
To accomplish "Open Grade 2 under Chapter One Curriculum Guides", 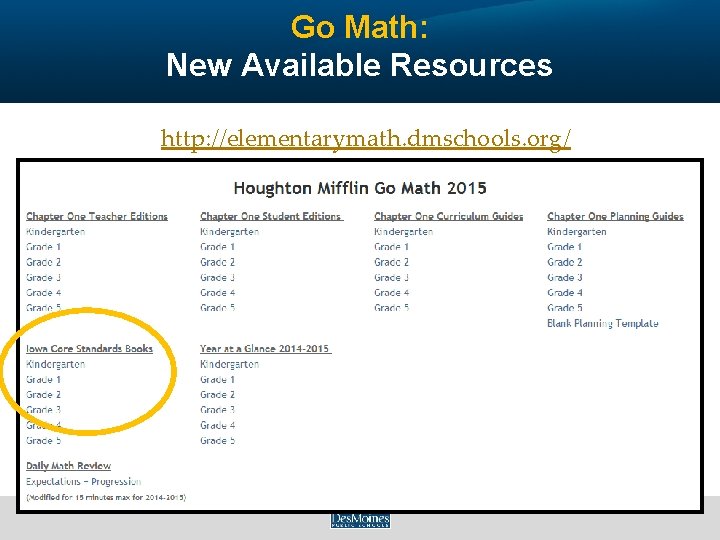I will 392,262.
